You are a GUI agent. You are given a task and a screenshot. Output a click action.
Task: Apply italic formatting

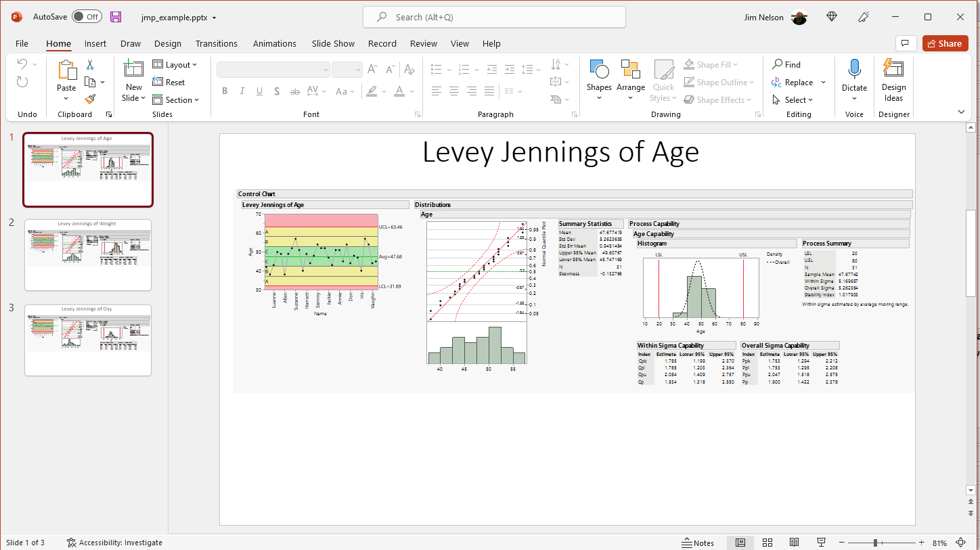(x=242, y=91)
